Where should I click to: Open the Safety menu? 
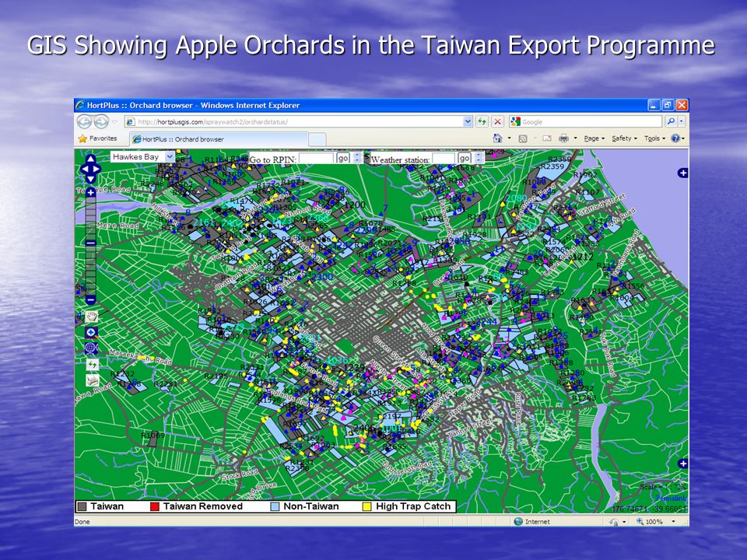click(x=624, y=138)
